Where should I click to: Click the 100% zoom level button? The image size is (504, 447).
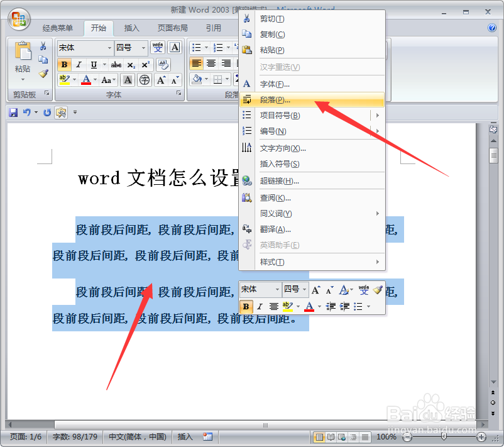coord(386,437)
